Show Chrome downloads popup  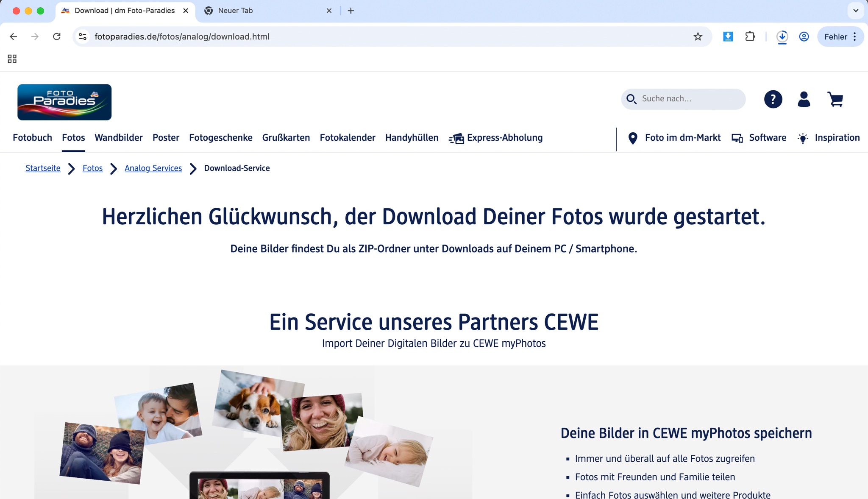pyautogui.click(x=782, y=37)
